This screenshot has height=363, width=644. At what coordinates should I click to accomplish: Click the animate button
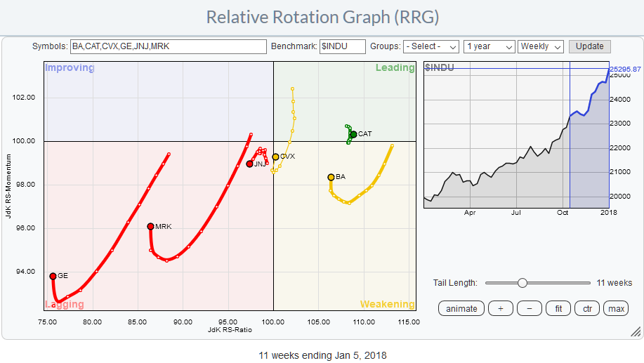coord(461,309)
